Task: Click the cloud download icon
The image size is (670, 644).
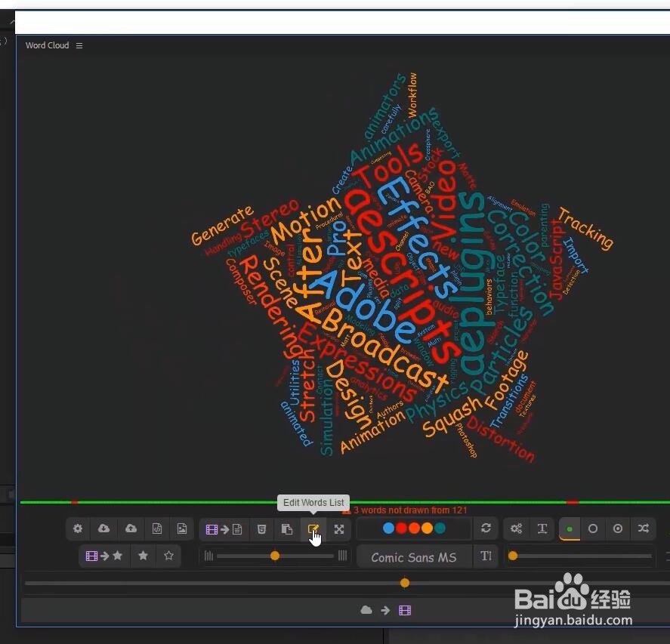Action: (x=103, y=528)
